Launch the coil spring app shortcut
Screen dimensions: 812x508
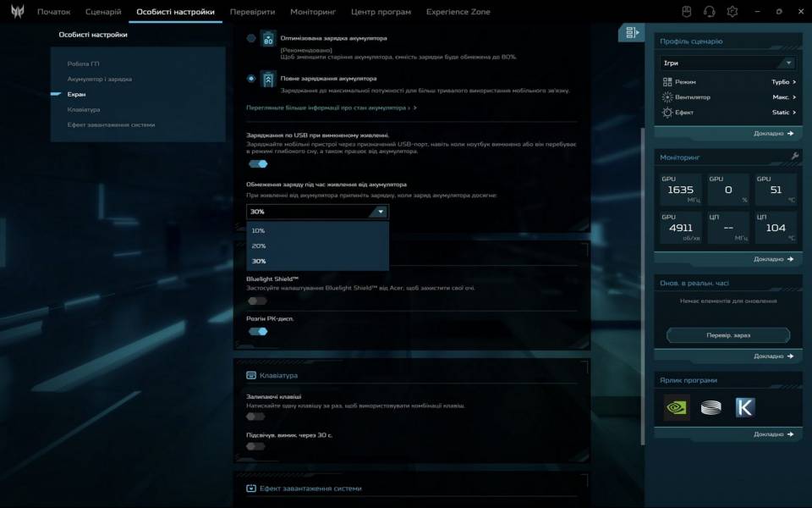pyautogui.click(x=710, y=407)
